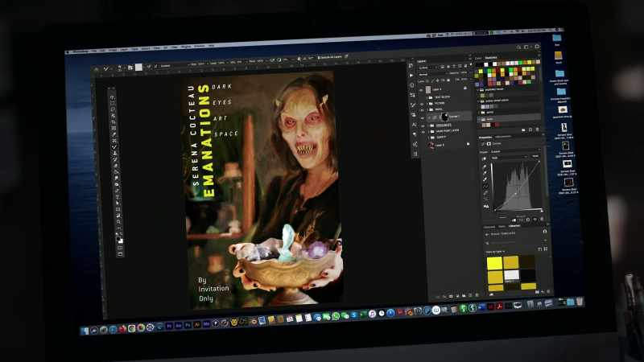This screenshot has height=362, width=644.
Task: Open the Window menu in the menu bar
Action: coord(200,47)
